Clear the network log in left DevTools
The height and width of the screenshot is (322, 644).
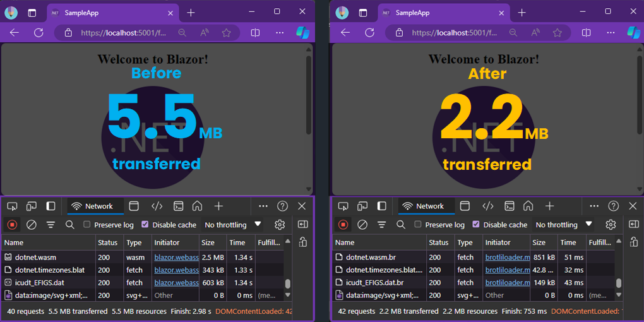pos(32,225)
